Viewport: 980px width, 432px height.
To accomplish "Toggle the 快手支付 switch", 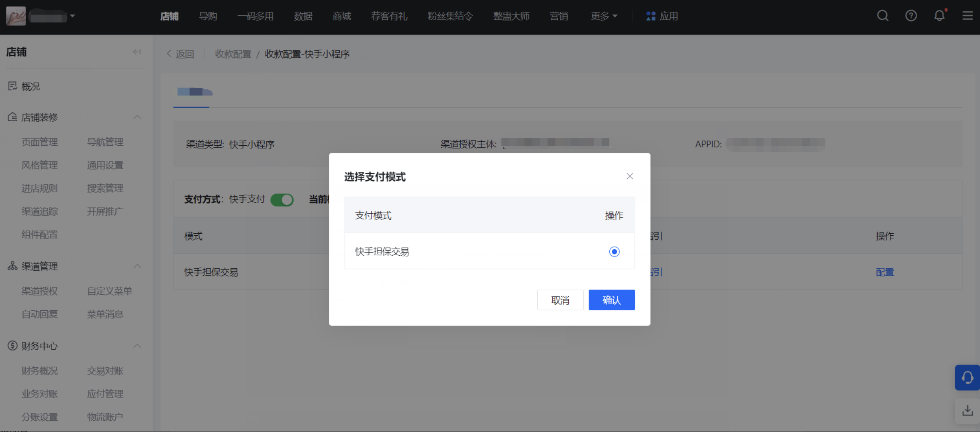I will tap(282, 200).
